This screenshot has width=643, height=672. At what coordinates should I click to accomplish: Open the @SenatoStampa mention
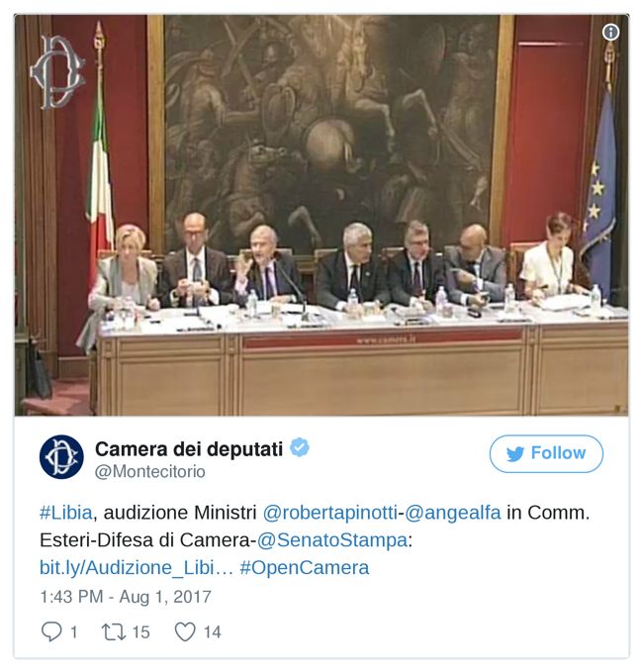point(332,540)
